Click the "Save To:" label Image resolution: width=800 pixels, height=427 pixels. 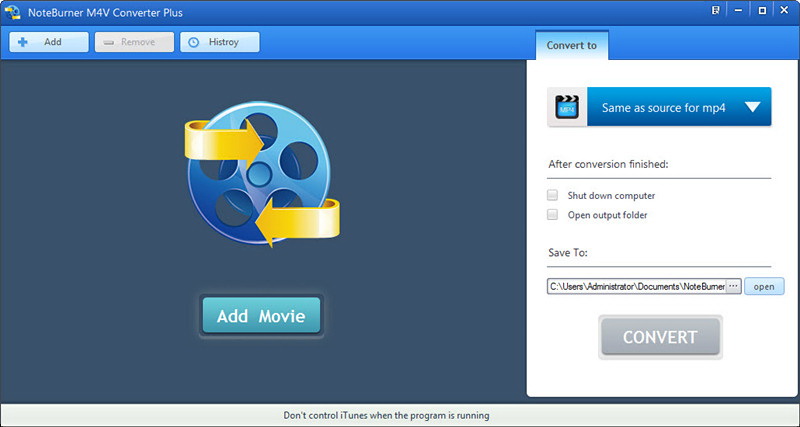click(x=568, y=253)
